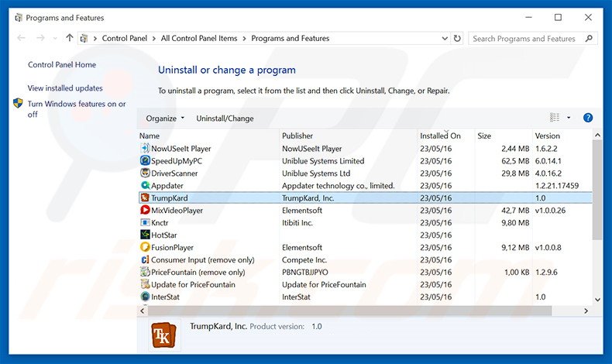612x364 pixels.
Task: Click Programs and Features breadcrumb
Action: point(291,38)
